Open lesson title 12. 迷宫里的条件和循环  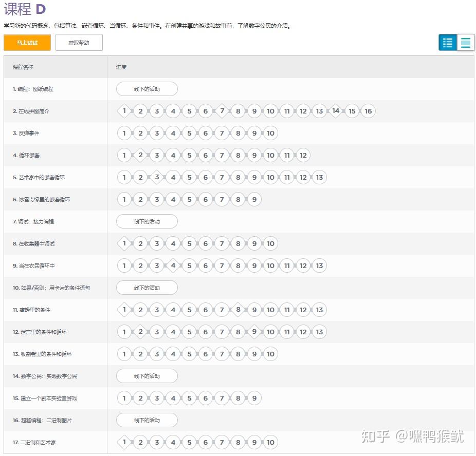pyautogui.click(x=40, y=332)
